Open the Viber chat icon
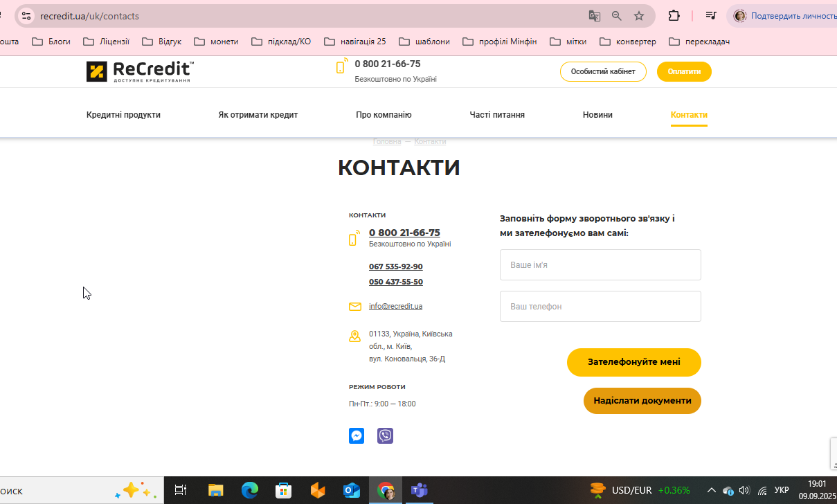 click(x=385, y=435)
